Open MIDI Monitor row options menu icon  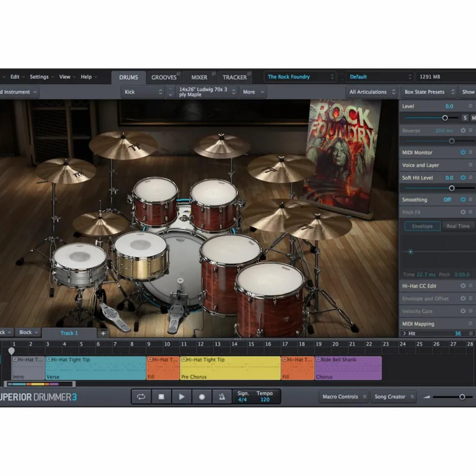coord(470,152)
